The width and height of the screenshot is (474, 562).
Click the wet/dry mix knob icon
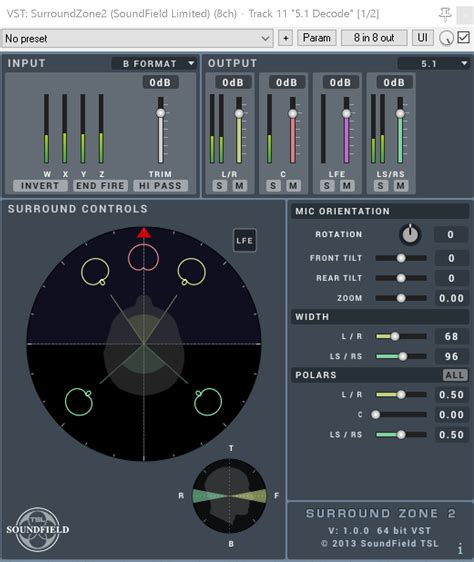tap(446, 38)
